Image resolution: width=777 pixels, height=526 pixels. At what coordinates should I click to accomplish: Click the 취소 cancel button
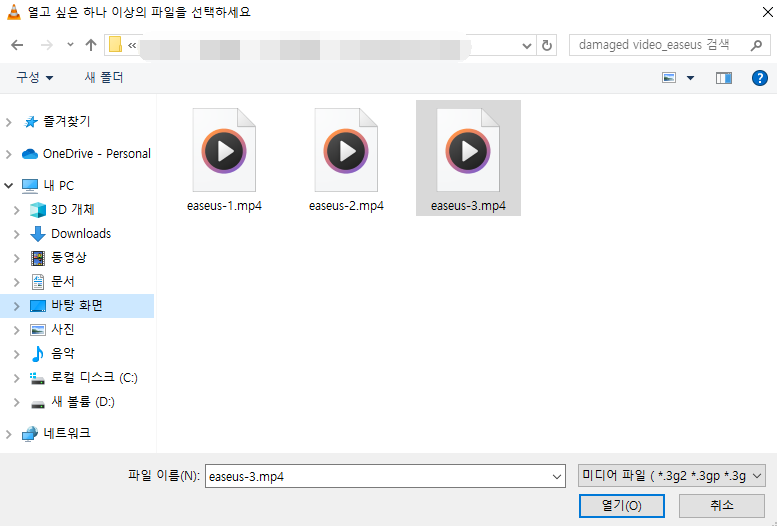tap(722, 506)
